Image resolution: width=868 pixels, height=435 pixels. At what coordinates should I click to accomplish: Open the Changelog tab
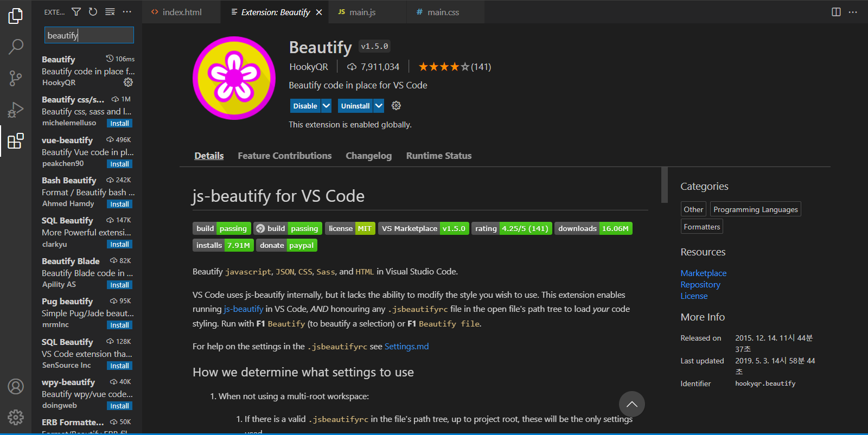click(x=368, y=156)
